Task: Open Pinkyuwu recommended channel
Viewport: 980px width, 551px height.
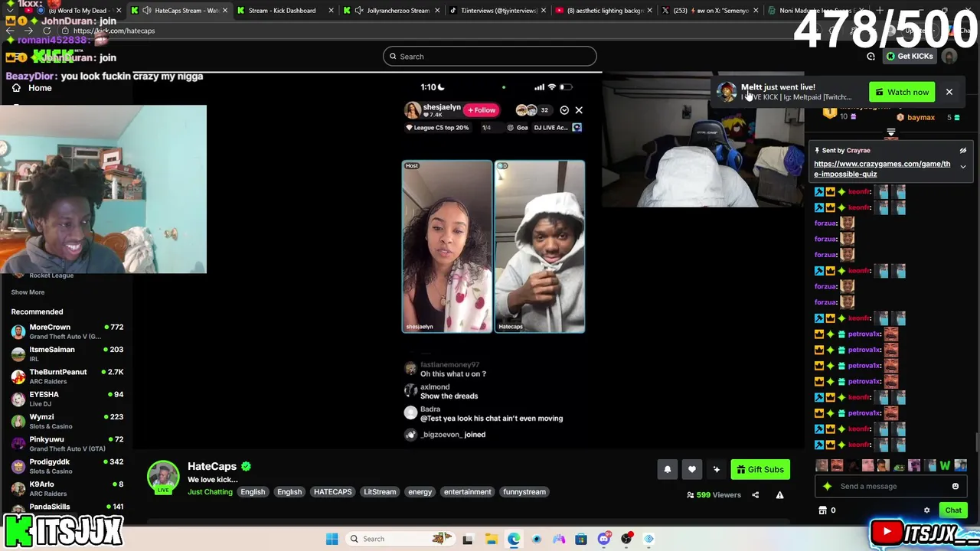Action: click(67, 443)
